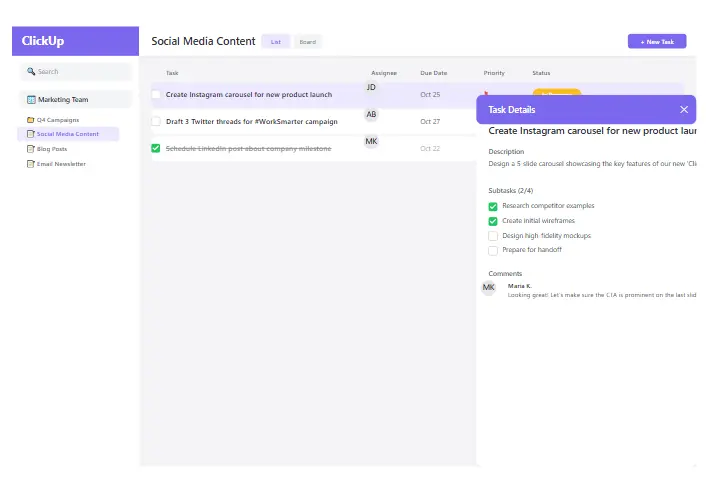Viewport: 706px width, 481px height.
Task: Click into the Search field
Action: point(76,72)
